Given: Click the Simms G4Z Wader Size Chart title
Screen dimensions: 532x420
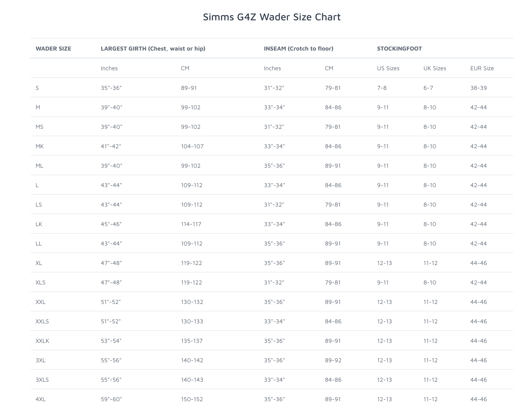Looking at the screenshot, I should tap(272, 17).
